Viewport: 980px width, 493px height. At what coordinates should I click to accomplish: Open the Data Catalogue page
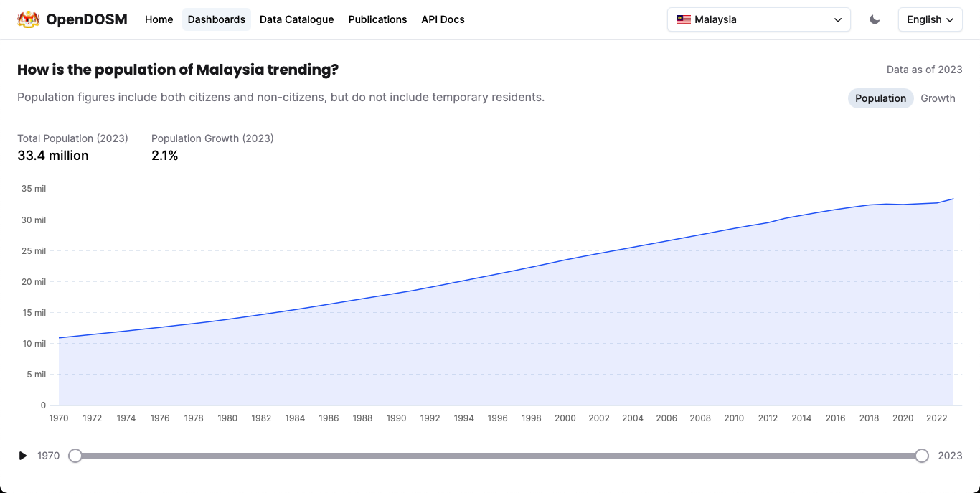tap(296, 19)
